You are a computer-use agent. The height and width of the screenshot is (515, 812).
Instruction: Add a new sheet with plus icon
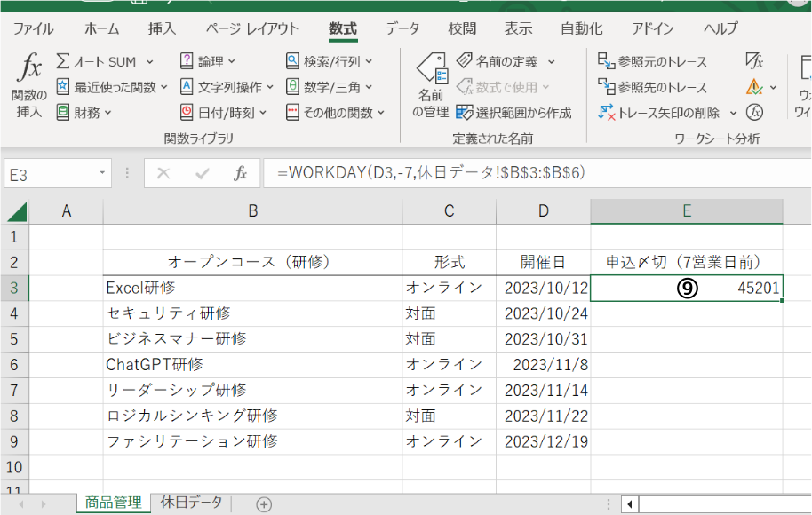pos(264,503)
